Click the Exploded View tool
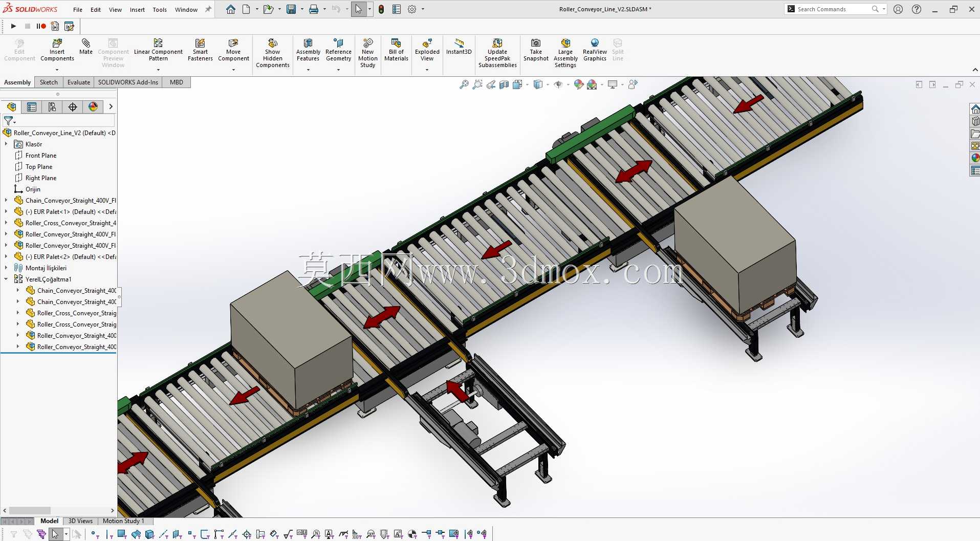980x541 pixels. point(427,50)
